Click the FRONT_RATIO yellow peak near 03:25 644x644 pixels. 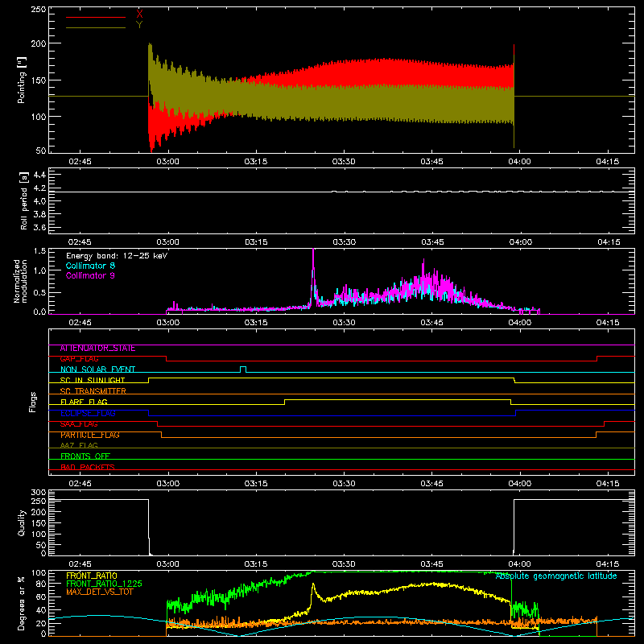click(313, 585)
